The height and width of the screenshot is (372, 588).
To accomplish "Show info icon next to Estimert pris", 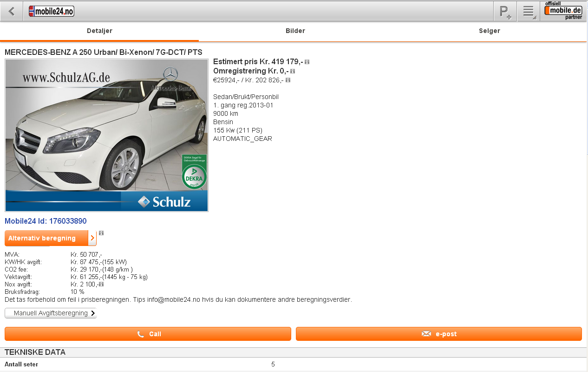I will click(x=307, y=62).
